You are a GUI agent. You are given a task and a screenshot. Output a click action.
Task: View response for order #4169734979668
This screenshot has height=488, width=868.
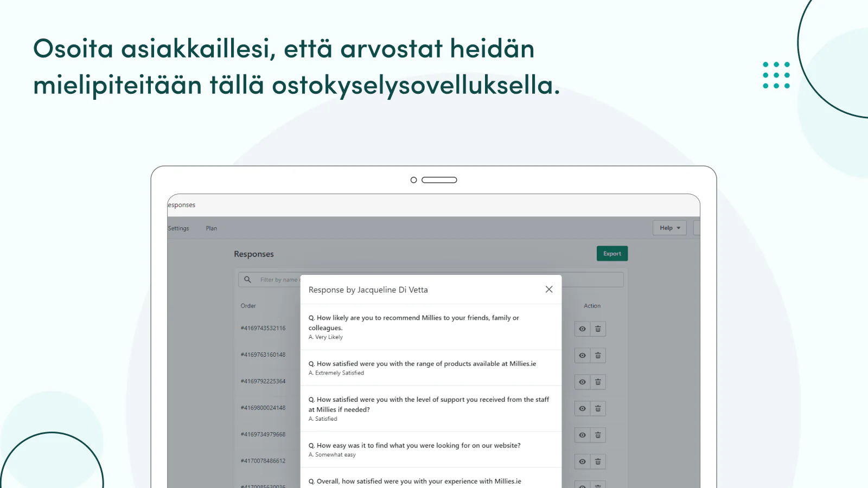pyautogui.click(x=583, y=435)
